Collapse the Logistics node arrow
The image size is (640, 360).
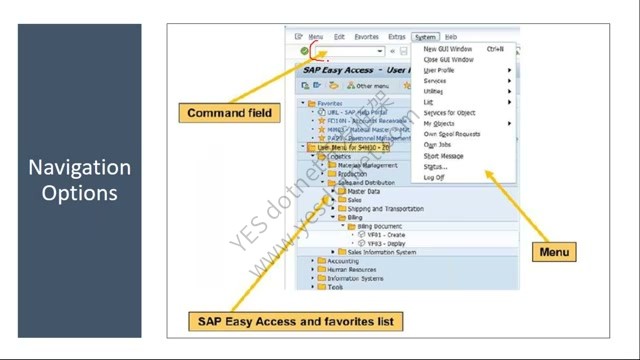313,156
